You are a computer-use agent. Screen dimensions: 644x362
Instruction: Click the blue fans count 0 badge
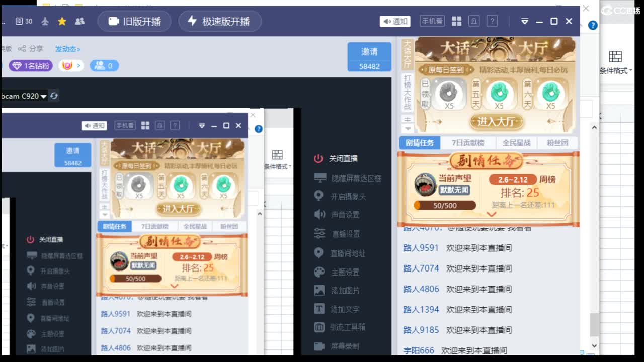[x=104, y=66]
